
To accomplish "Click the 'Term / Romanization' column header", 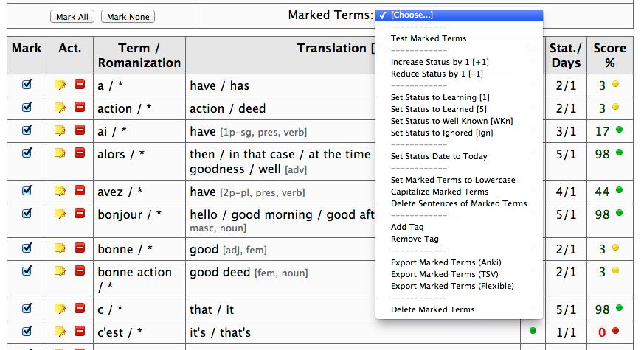I will 139,55.
